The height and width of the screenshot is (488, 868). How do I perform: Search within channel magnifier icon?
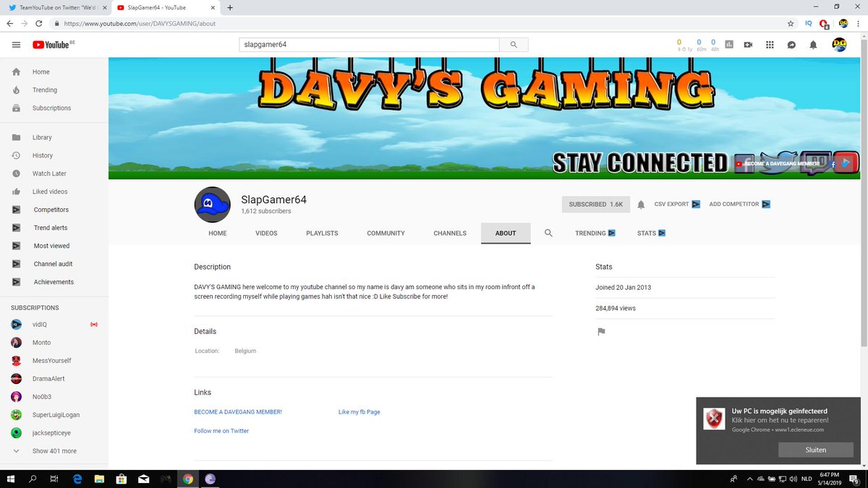548,233
